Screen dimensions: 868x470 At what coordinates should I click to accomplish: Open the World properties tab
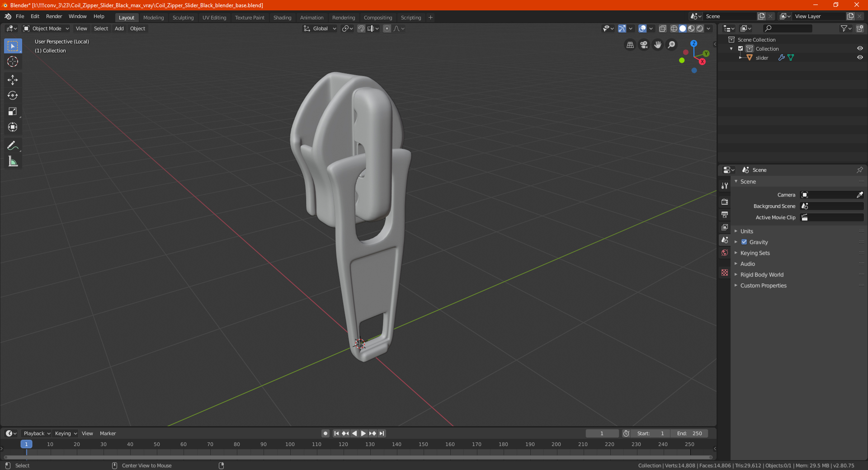pos(725,253)
